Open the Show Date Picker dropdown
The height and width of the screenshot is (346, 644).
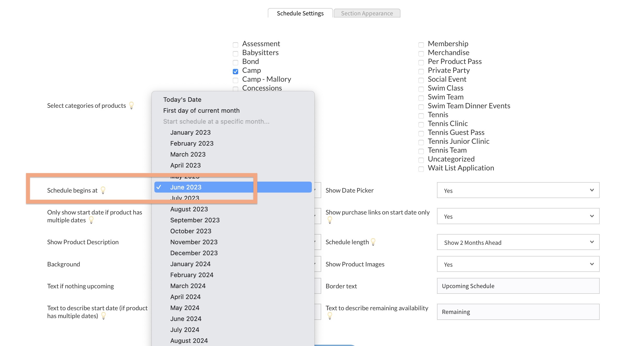518,190
